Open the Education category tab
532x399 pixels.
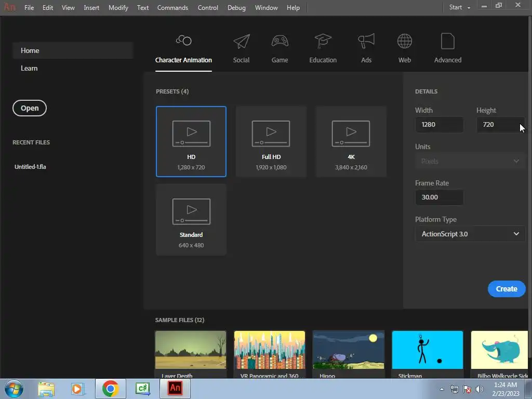tap(323, 49)
